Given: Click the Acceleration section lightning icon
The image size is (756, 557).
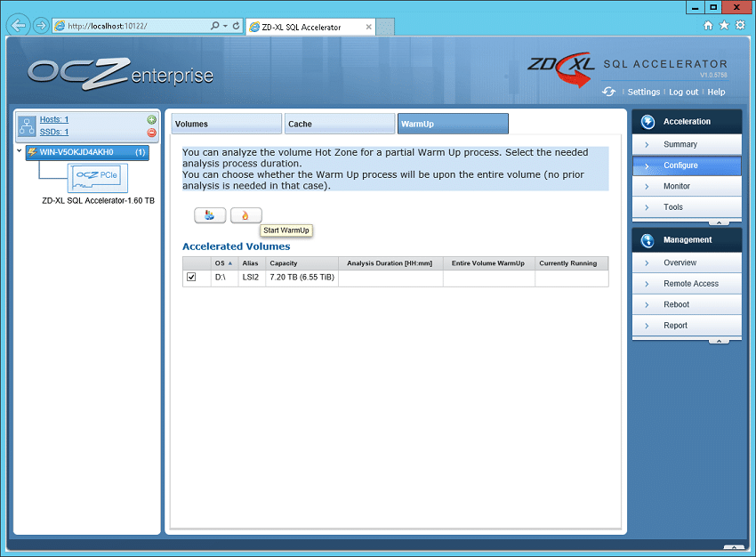Looking at the screenshot, I should pos(647,122).
